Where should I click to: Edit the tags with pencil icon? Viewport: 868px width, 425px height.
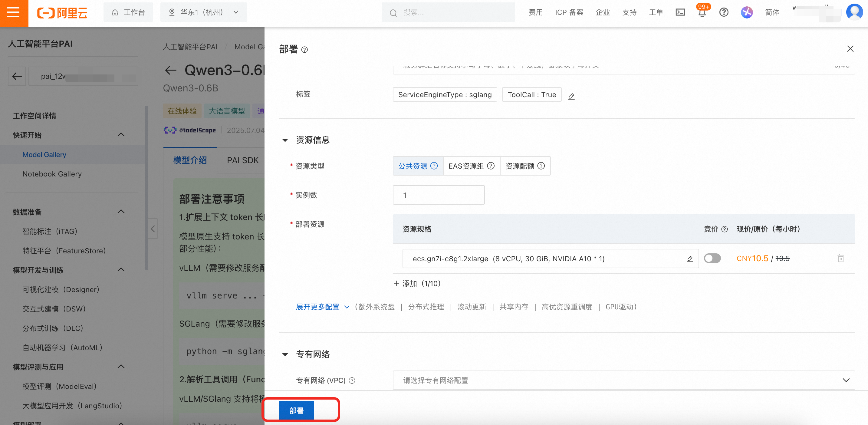[571, 96]
